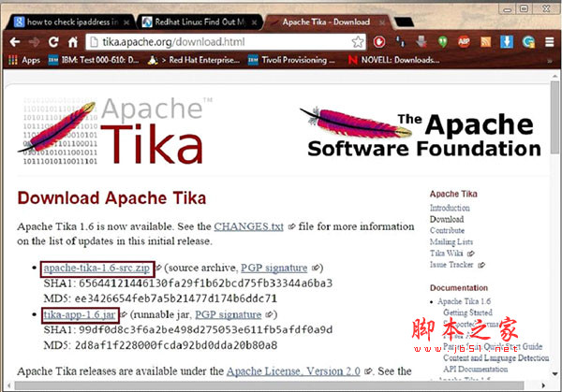
Task: Open Issue Tracker in the sidebar
Action: 451,265
